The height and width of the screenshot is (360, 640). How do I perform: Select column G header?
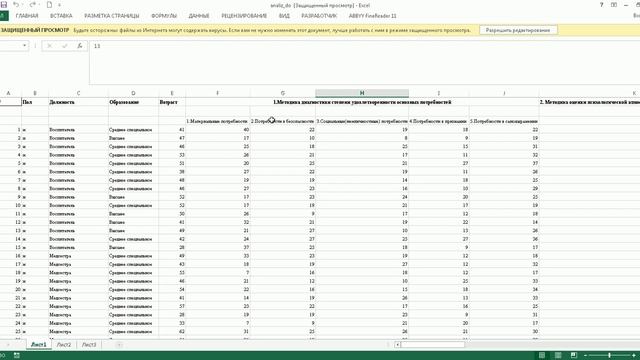click(282, 93)
